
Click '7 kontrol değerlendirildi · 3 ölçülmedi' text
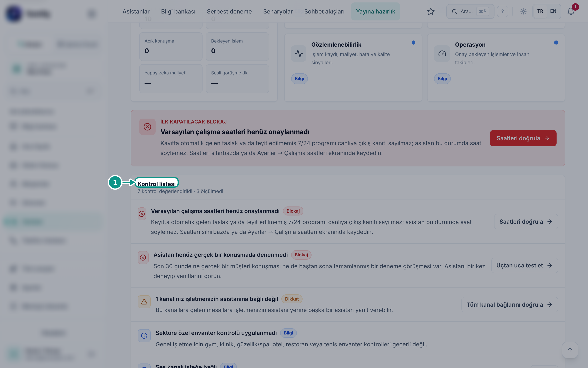180,191
